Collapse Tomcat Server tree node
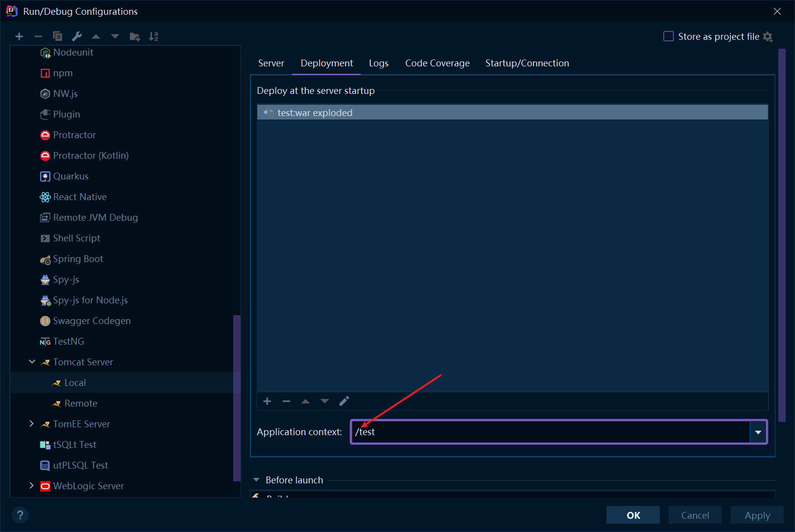795x532 pixels. point(32,362)
